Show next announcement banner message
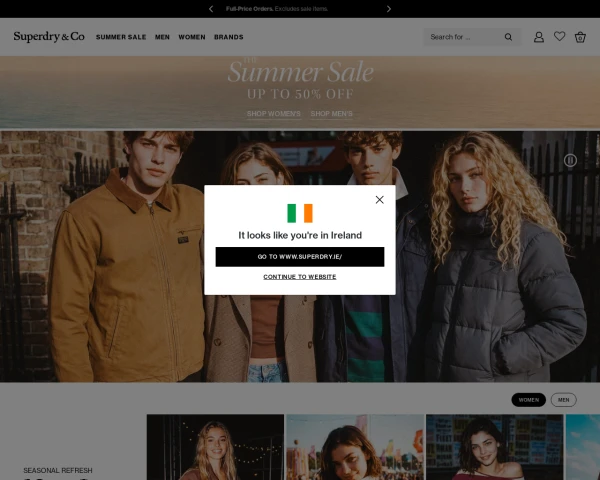The image size is (600, 480). 389,9
